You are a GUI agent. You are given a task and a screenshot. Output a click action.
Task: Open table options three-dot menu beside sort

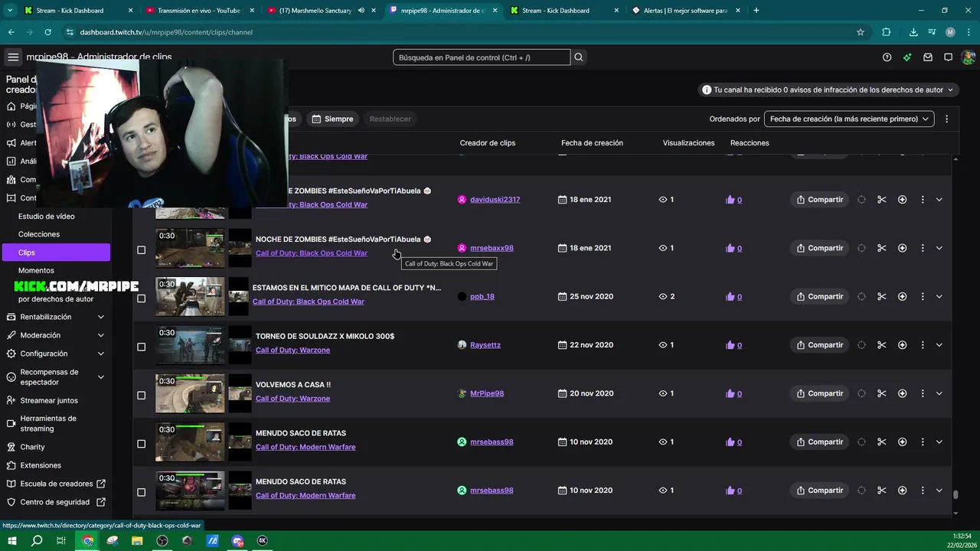pyautogui.click(x=946, y=119)
